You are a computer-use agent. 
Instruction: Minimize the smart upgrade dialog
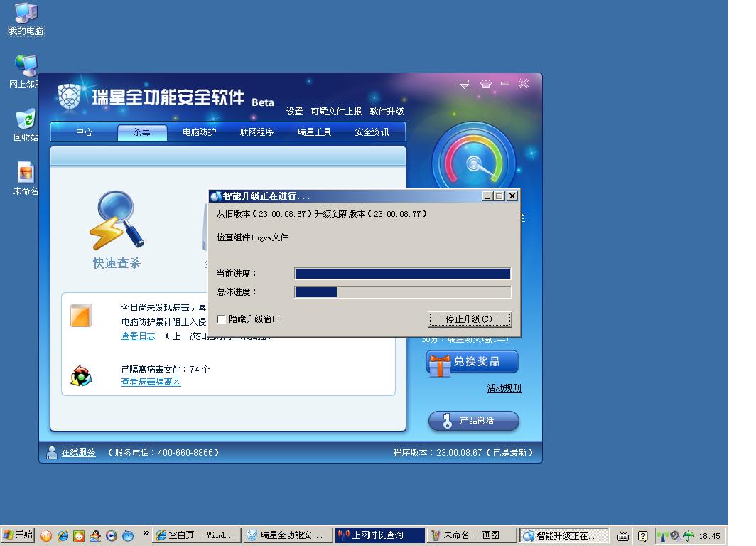pos(487,196)
